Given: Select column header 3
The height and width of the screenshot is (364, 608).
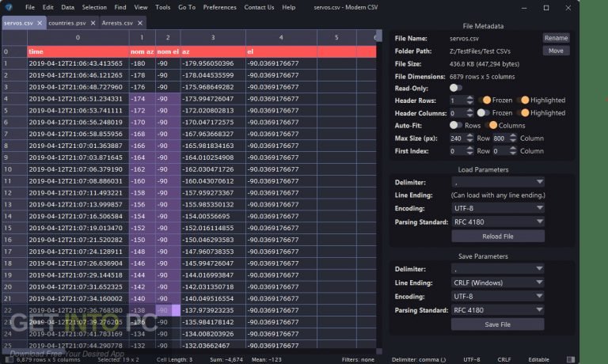Looking at the screenshot, I should (213, 37).
